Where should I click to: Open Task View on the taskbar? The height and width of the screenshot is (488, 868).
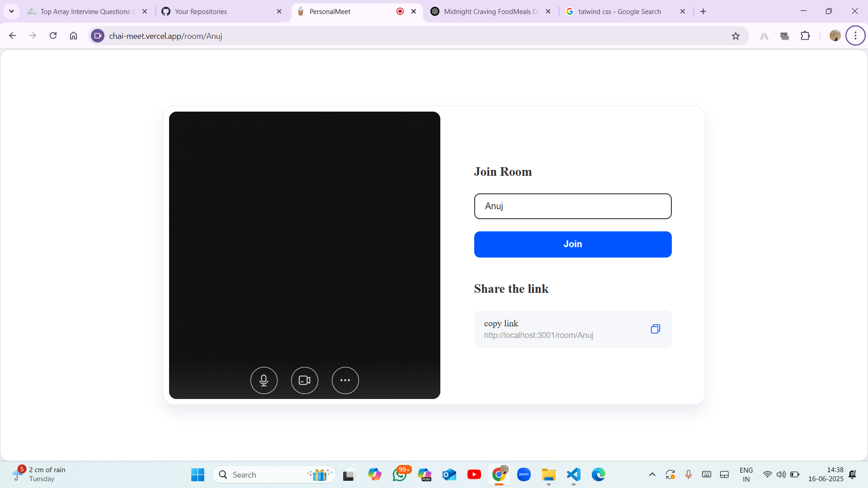click(x=349, y=475)
